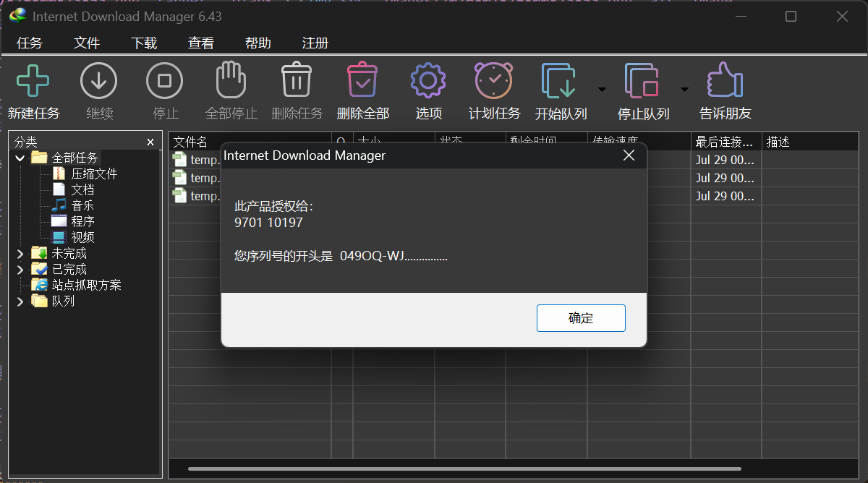This screenshot has height=483, width=868.
Task: Click the 告诉朋友 thumbs-up icon
Action: pyautogui.click(x=725, y=80)
